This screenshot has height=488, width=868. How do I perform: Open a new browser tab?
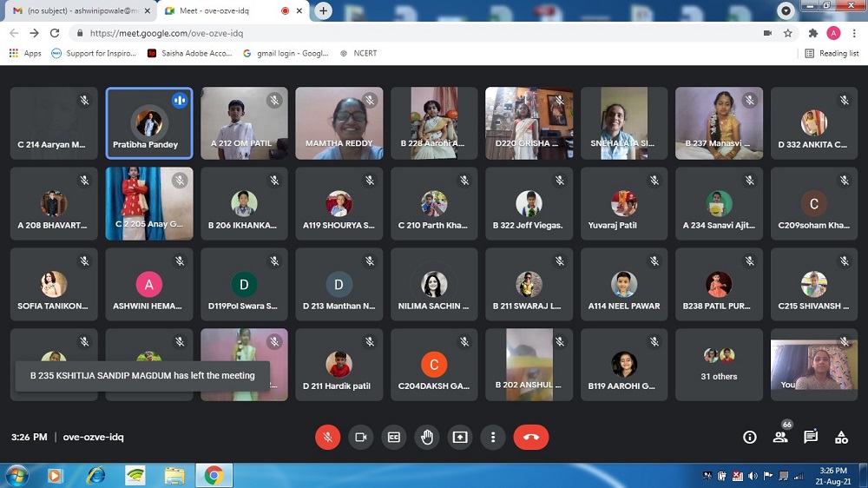click(324, 10)
